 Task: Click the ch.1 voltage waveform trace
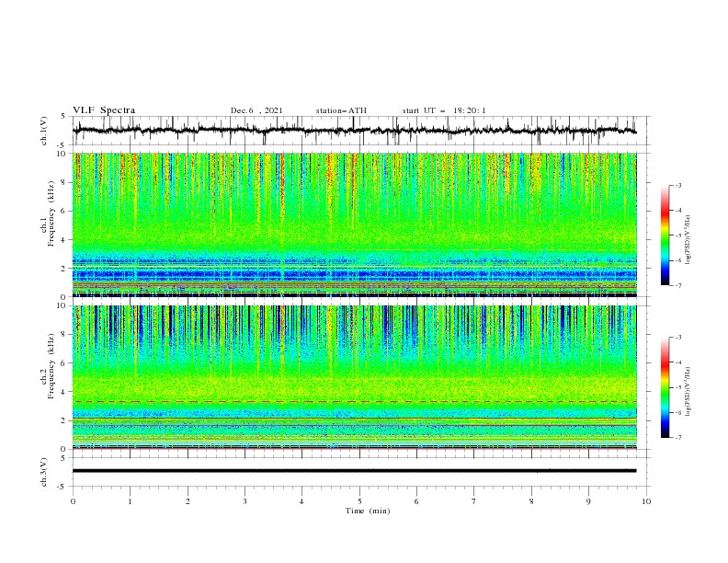click(x=354, y=131)
